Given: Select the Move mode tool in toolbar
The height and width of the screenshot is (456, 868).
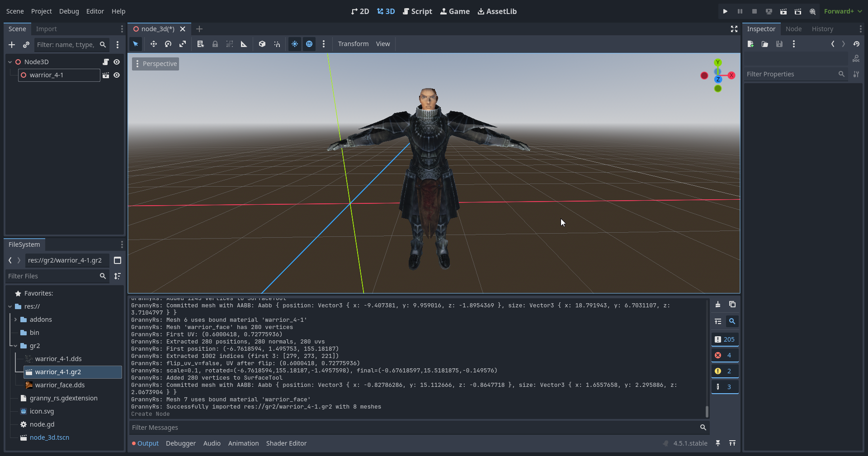Looking at the screenshot, I should [154, 44].
